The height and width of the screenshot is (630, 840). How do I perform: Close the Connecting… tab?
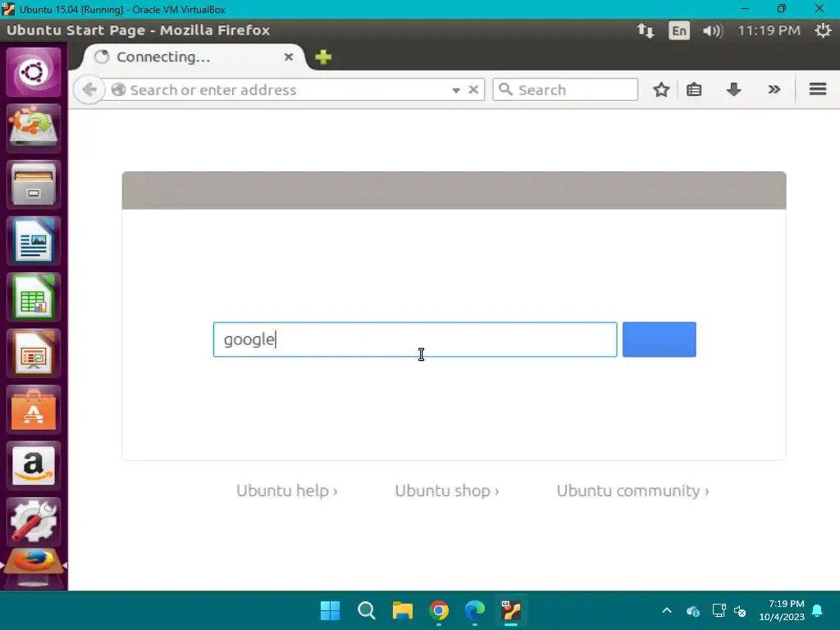click(288, 57)
